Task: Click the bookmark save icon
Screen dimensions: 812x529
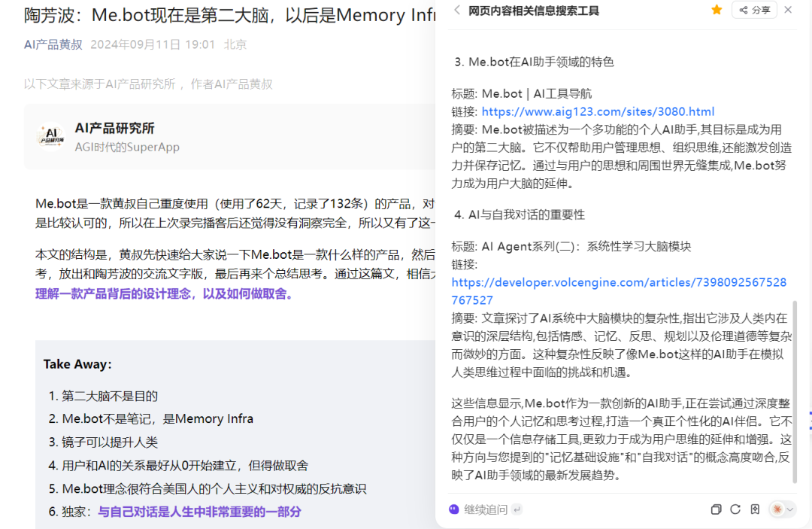Action: tap(755, 510)
